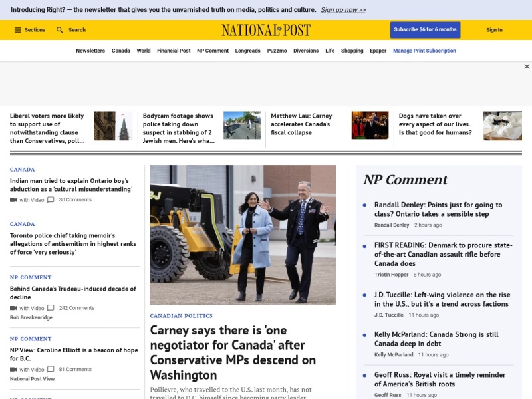This screenshot has height=399, width=532.
Task: Click NP COMMENT label above Caroline Elliott story
Action: click(x=31, y=338)
